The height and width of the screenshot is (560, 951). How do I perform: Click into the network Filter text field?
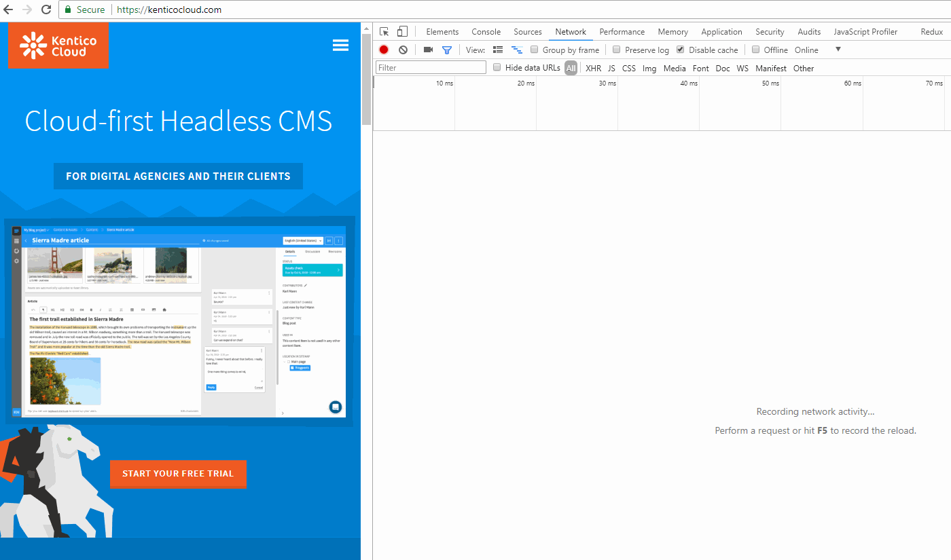pos(431,67)
